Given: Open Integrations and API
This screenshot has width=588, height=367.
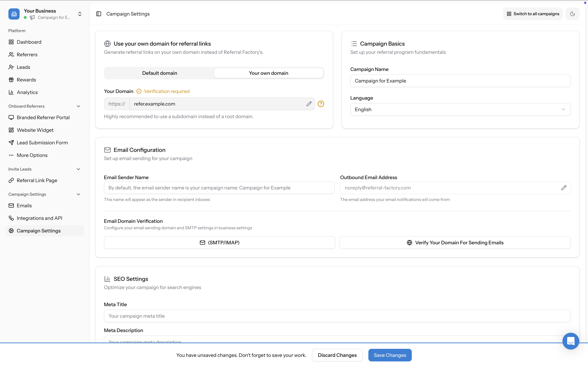Looking at the screenshot, I should (40, 218).
